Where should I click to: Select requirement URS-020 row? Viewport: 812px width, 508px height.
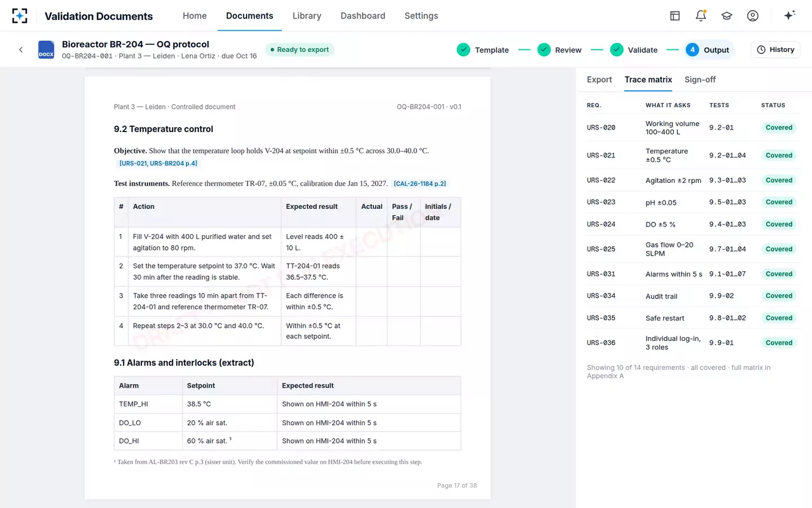pos(693,128)
